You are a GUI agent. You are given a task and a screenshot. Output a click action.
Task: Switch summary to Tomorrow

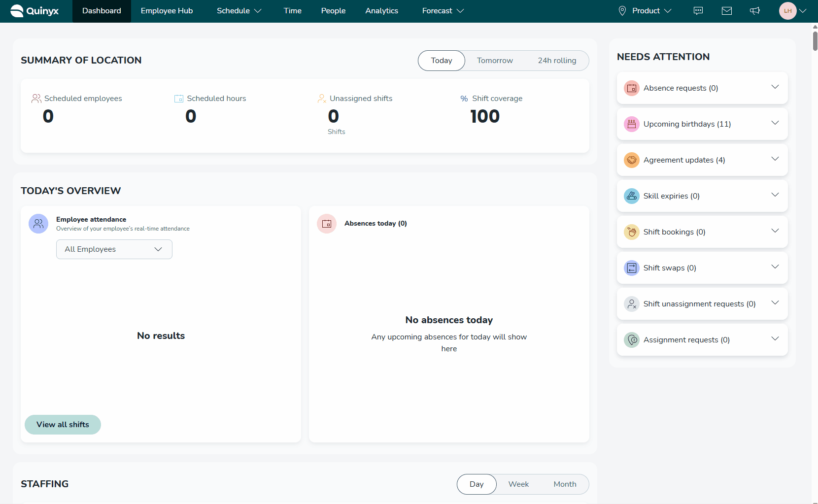[495, 61]
